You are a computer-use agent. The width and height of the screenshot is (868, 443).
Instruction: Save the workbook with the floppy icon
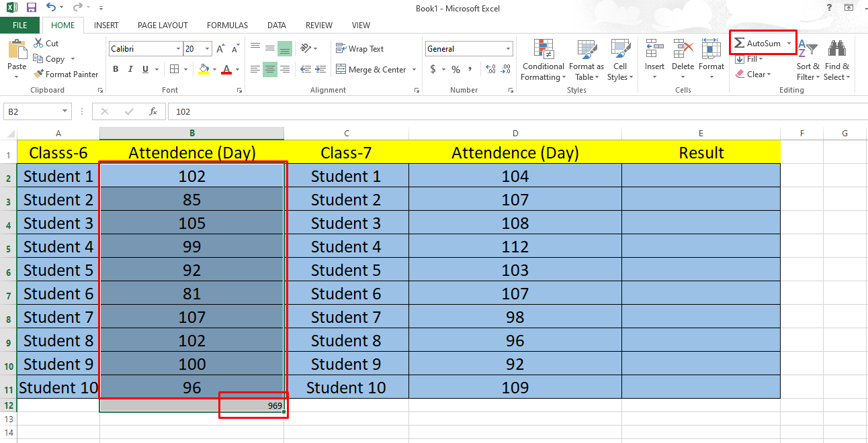pos(32,8)
